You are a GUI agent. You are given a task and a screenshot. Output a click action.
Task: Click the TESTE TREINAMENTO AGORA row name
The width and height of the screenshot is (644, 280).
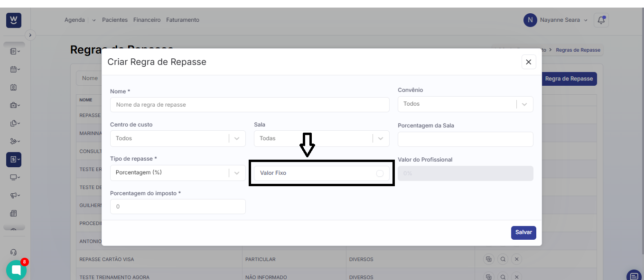point(114,277)
